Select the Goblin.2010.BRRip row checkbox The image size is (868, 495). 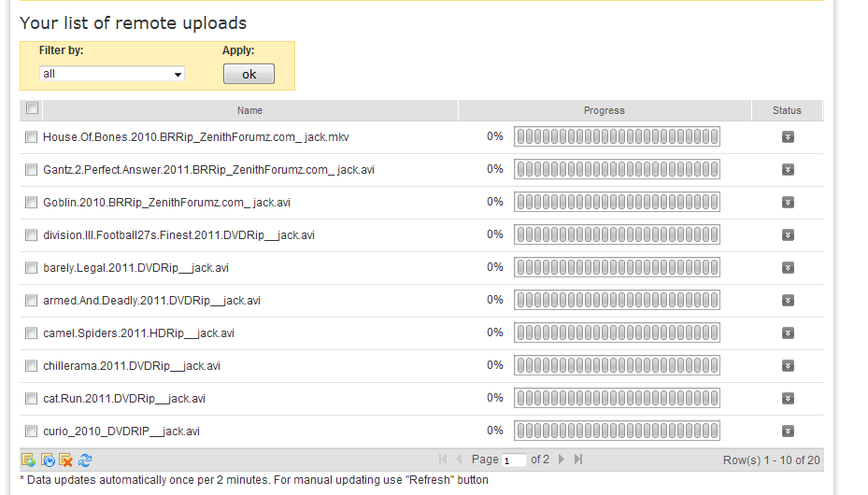31,203
